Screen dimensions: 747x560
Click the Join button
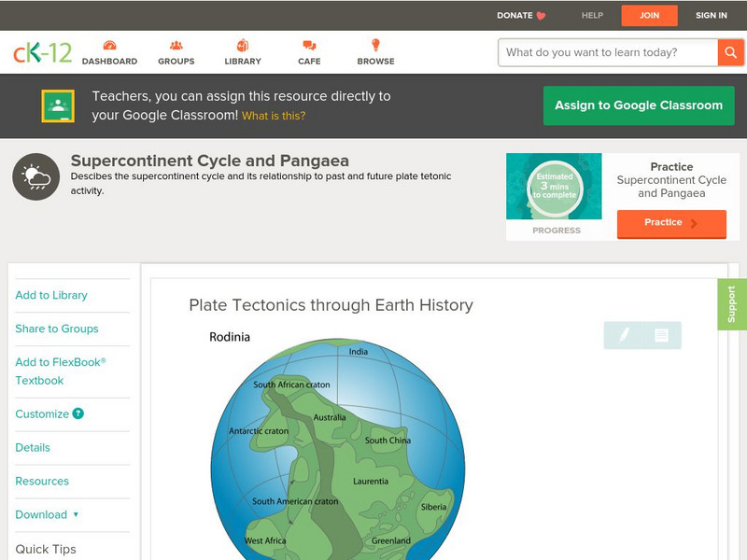(649, 16)
